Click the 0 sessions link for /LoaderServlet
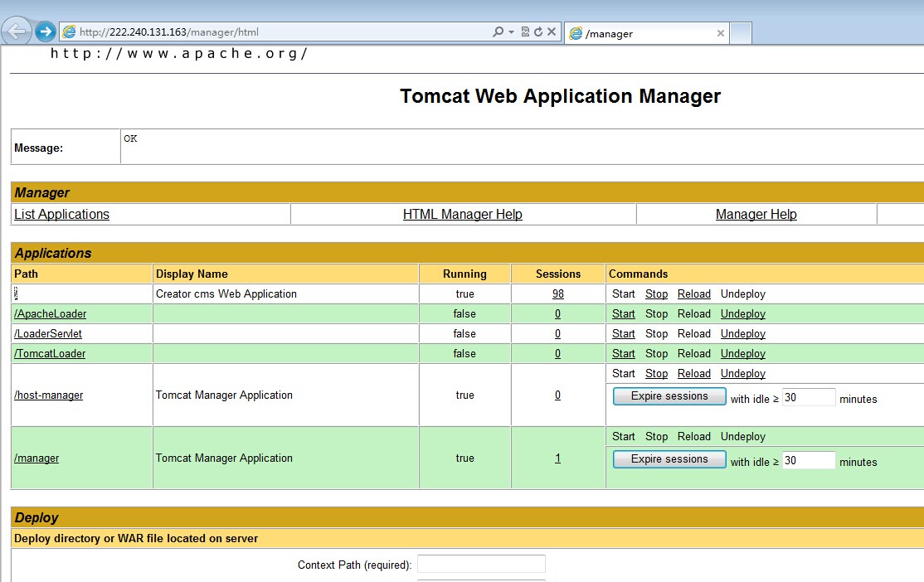The width and height of the screenshot is (924, 582). tap(557, 333)
